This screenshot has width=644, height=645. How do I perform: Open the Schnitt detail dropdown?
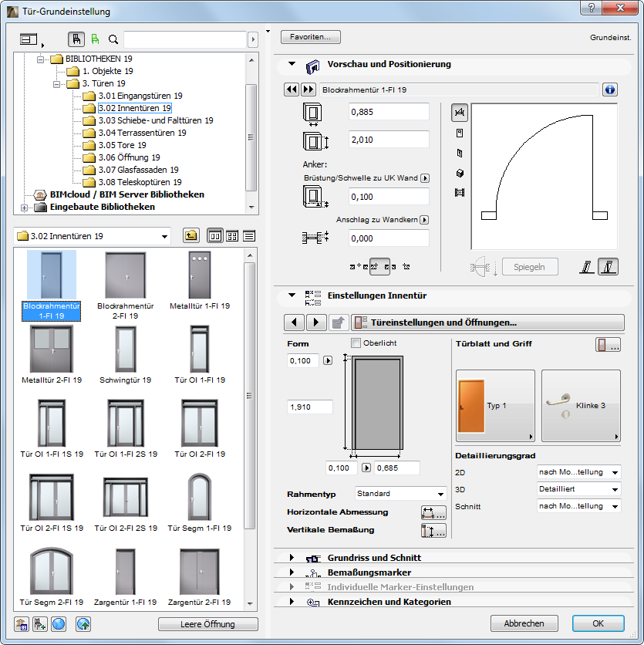[x=578, y=506]
